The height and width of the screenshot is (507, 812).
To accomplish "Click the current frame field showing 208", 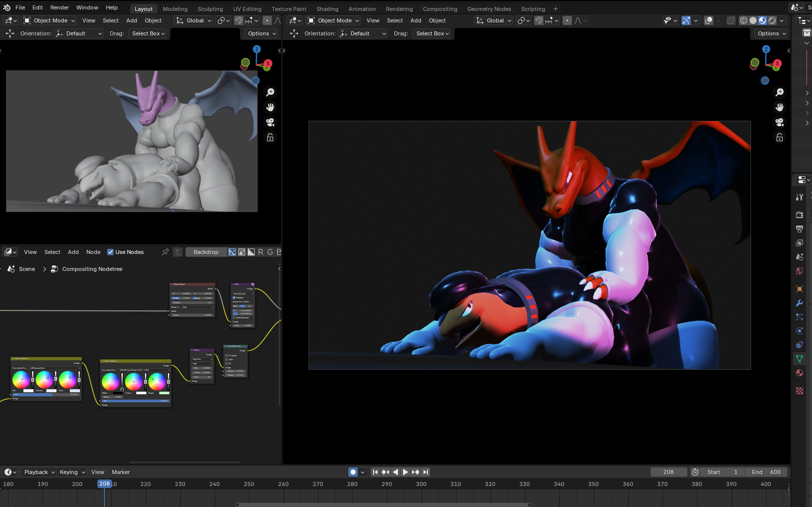I will 668,472.
